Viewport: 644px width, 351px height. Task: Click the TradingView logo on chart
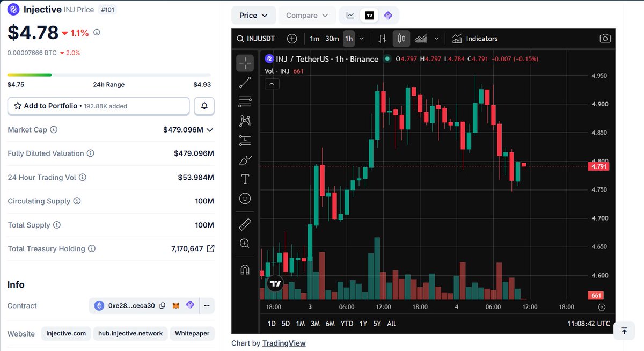click(275, 283)
